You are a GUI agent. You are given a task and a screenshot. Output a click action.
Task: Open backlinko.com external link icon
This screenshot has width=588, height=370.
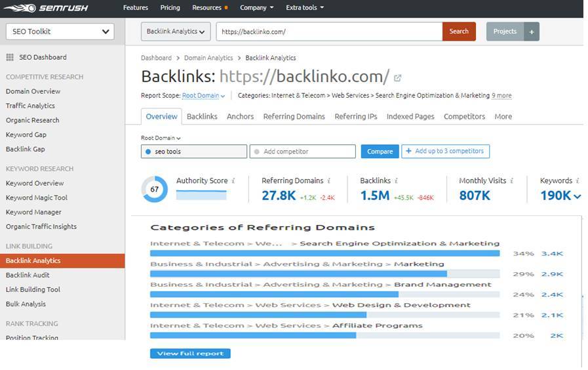tap(397, 78)
